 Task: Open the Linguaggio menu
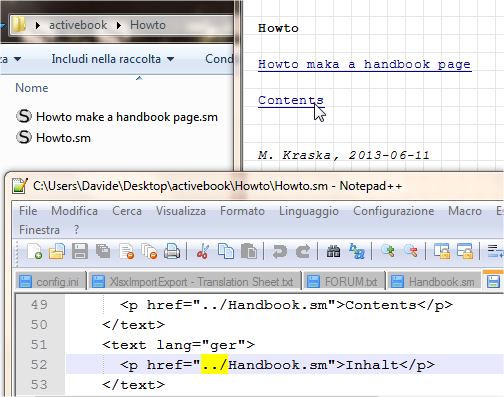(x=309, y=211)
